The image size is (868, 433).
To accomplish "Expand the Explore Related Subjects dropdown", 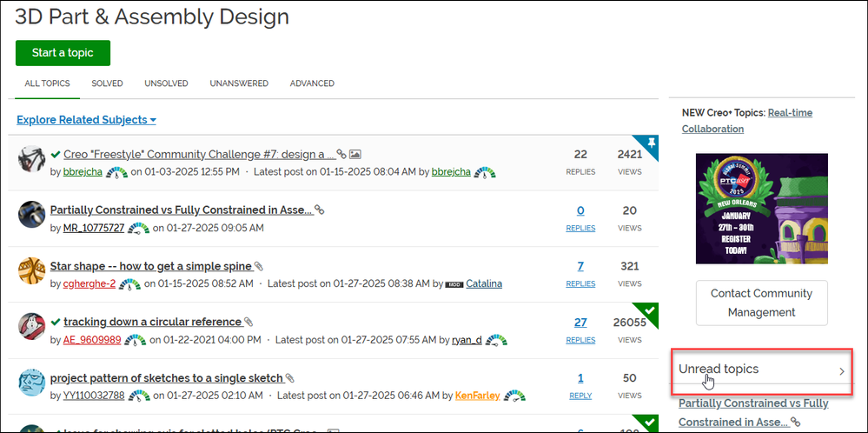I will point(86,120).
